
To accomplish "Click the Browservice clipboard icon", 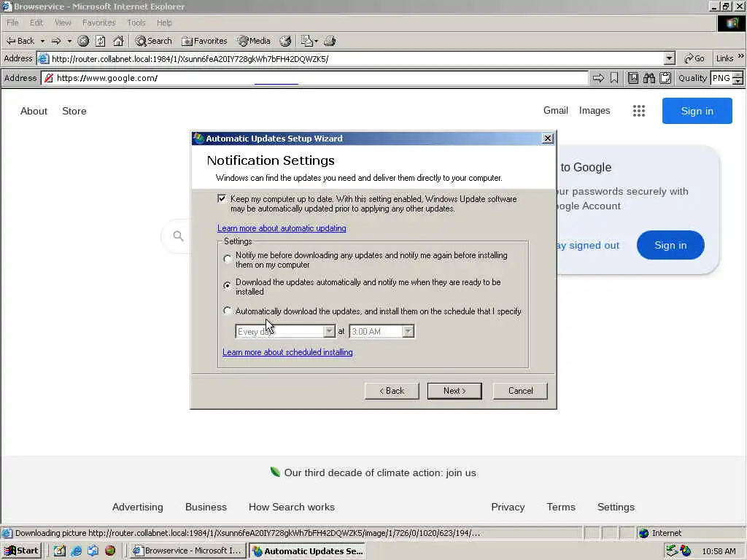I will (x=665, y=78).
